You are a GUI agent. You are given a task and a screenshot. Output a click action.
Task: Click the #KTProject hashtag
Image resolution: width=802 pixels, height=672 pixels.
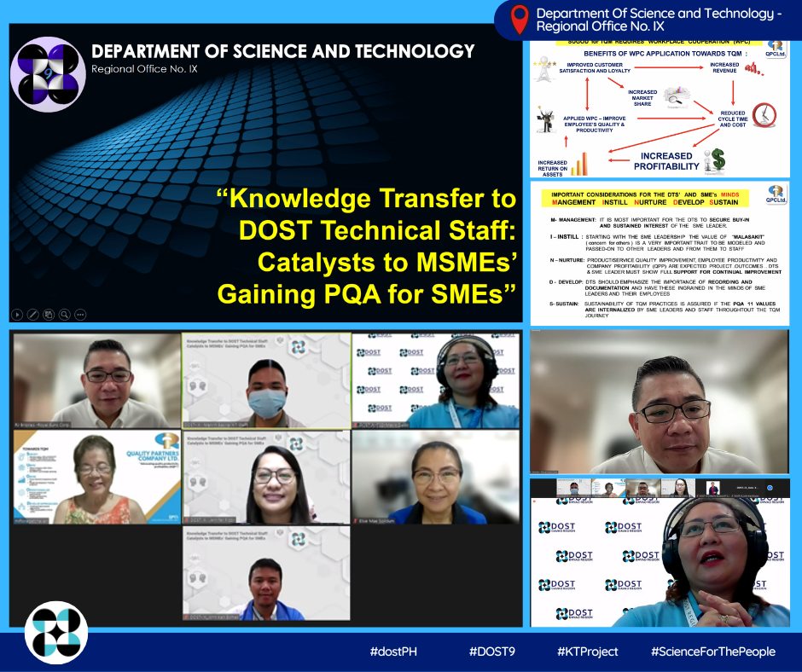(588, 652)
